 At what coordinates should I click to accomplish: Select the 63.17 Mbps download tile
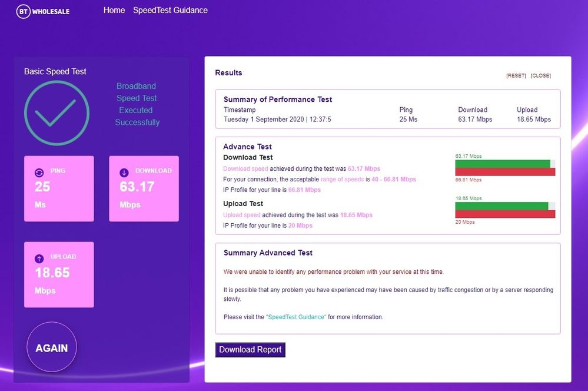[144, 188]
